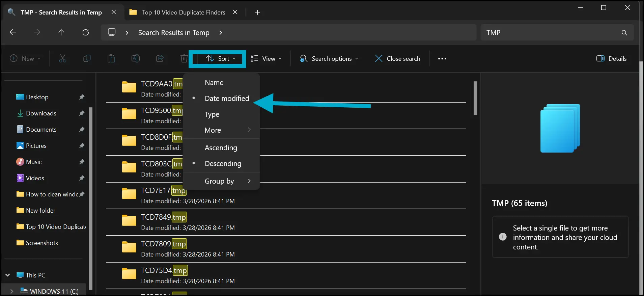Open the New item dropdown

(25, 59)
